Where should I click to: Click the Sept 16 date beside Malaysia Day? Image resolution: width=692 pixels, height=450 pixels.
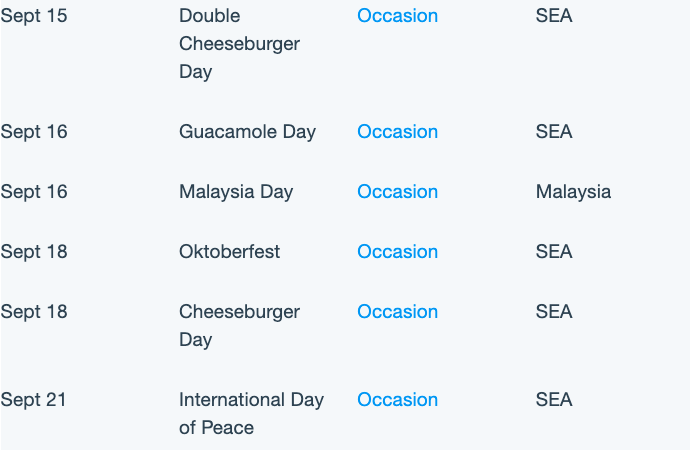(34, 192)
